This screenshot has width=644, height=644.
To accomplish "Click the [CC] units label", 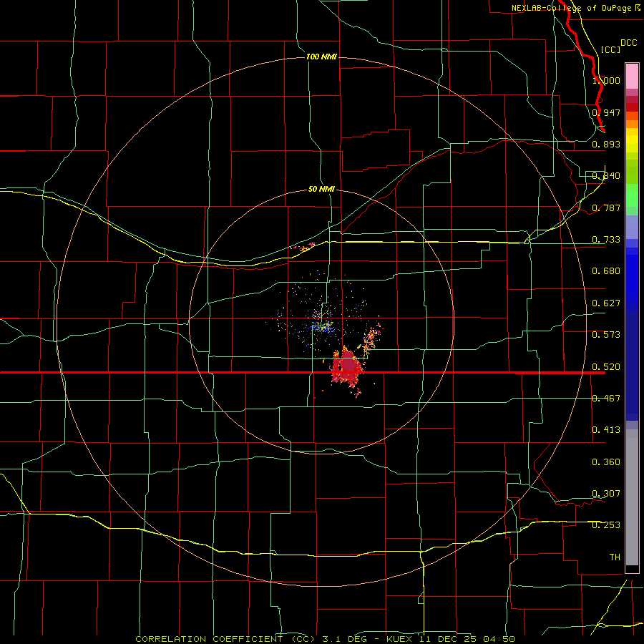I will [610, 49].
